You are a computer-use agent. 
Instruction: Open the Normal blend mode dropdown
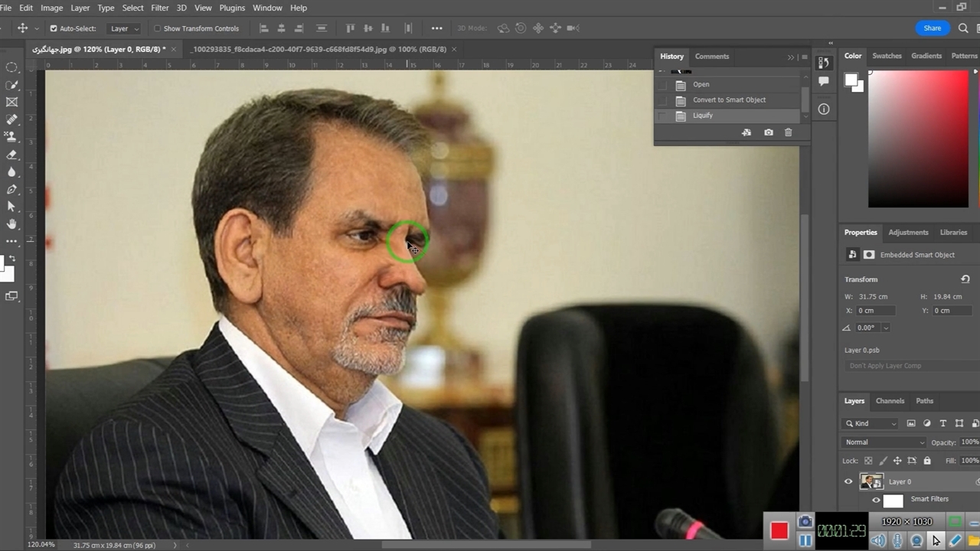pyautogui.click(x=884, y=442)
